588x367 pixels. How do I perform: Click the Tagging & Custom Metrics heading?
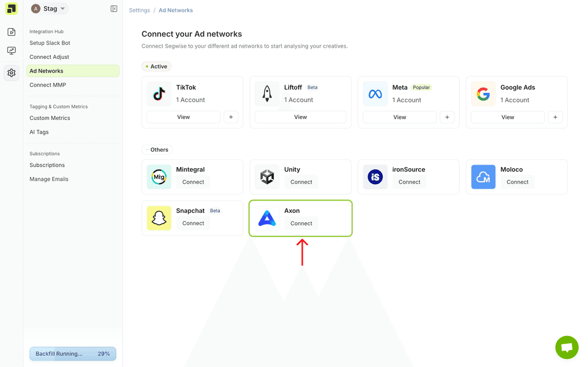(x=58, y=106)
